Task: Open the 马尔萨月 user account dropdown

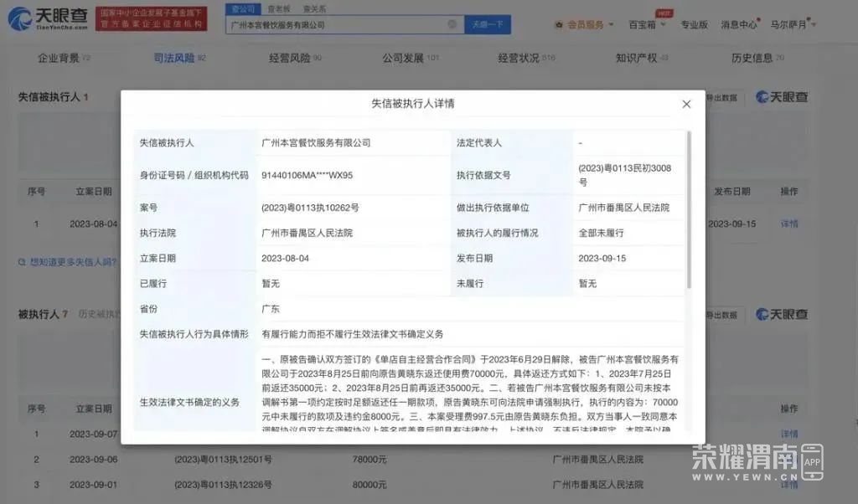Action: coord(793,24)
